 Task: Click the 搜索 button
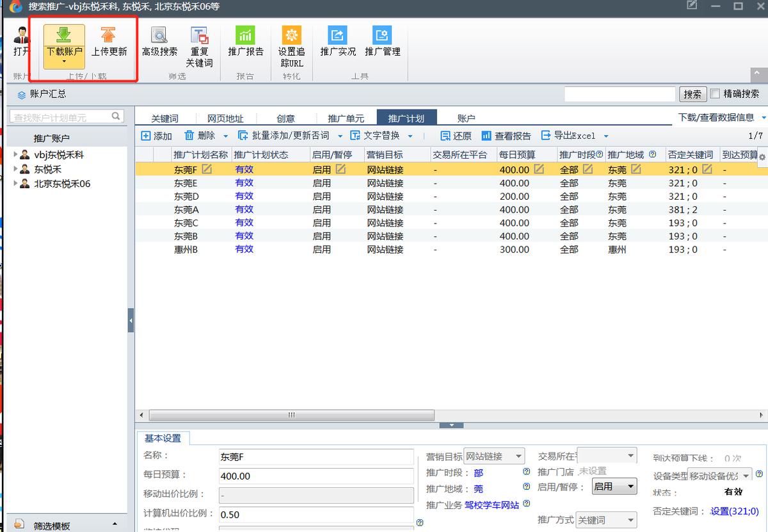click(x=692, y=94)
